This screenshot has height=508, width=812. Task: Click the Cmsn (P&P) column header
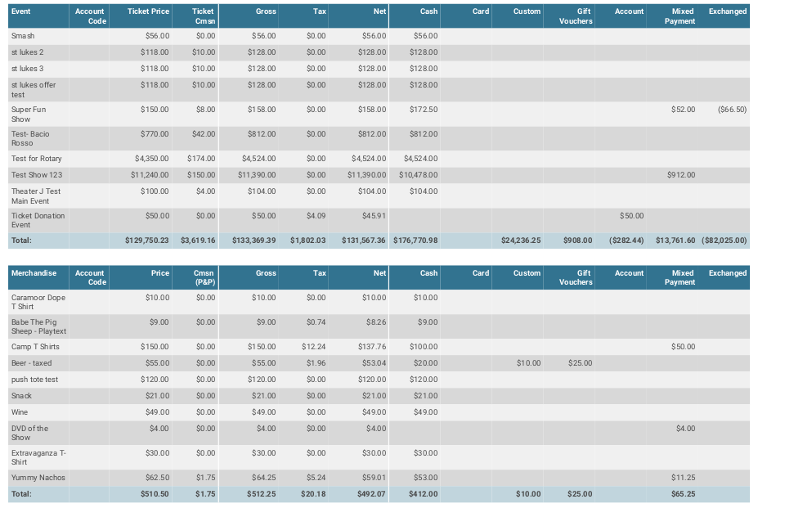click(204, 277)
